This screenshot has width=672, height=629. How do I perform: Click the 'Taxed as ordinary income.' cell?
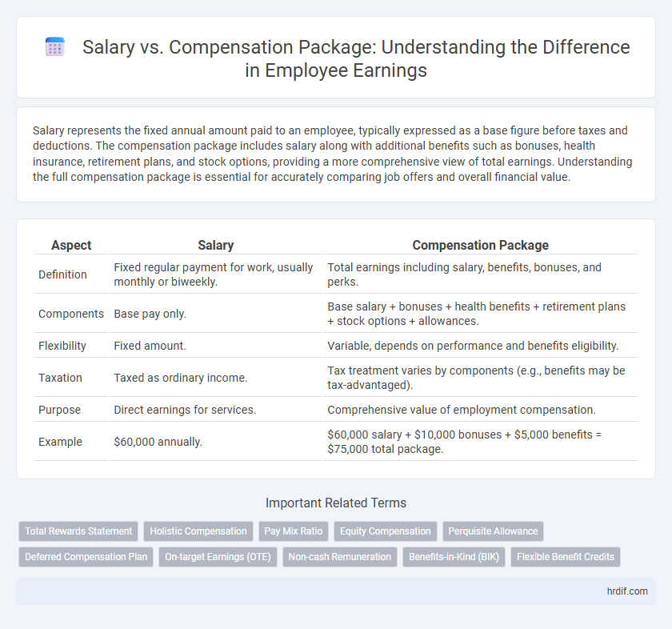coord(215,378)
